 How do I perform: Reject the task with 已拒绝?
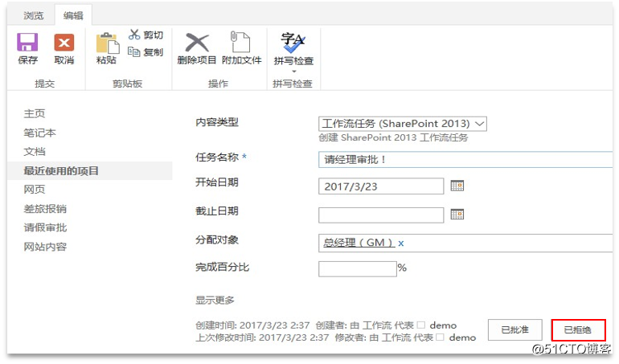578,329
